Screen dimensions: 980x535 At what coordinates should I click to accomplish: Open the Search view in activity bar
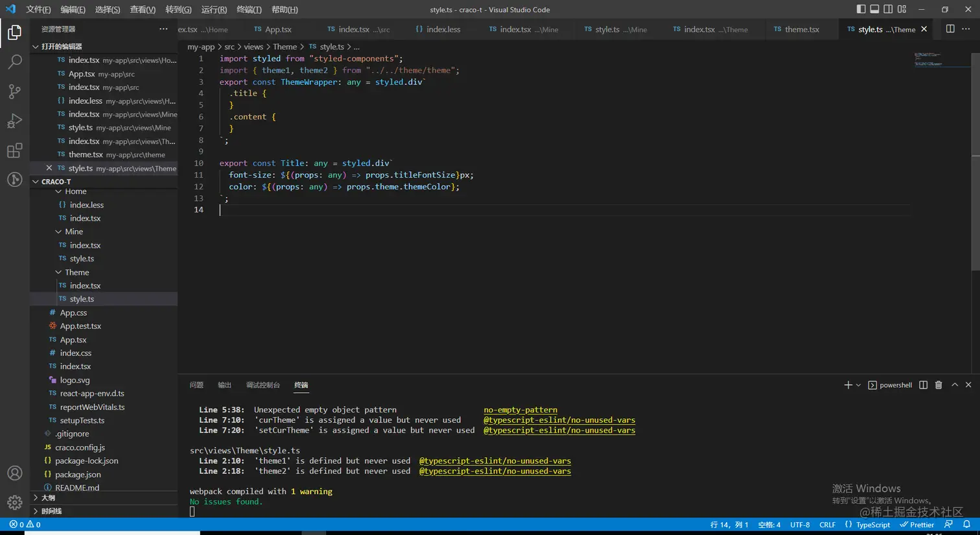(14, 62)
